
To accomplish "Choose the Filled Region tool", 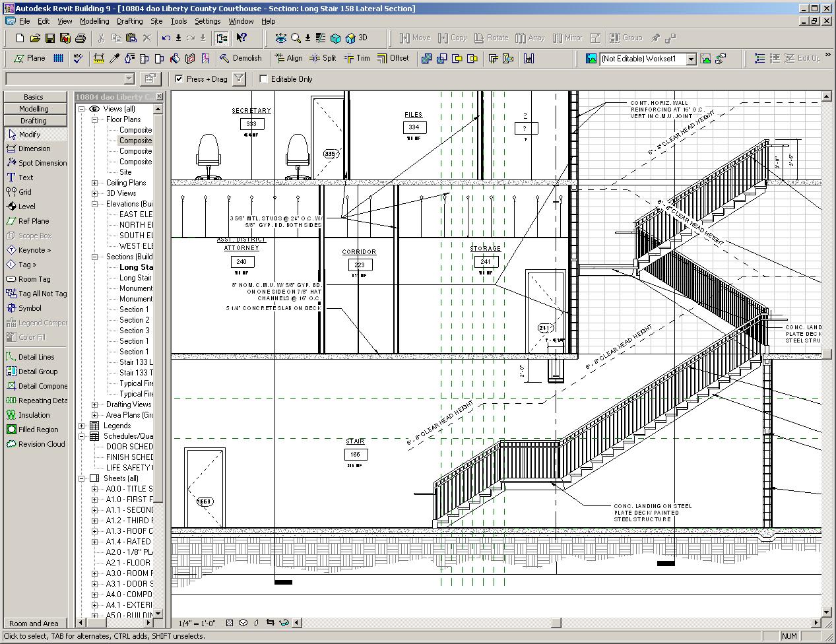I will pos(38,430).
